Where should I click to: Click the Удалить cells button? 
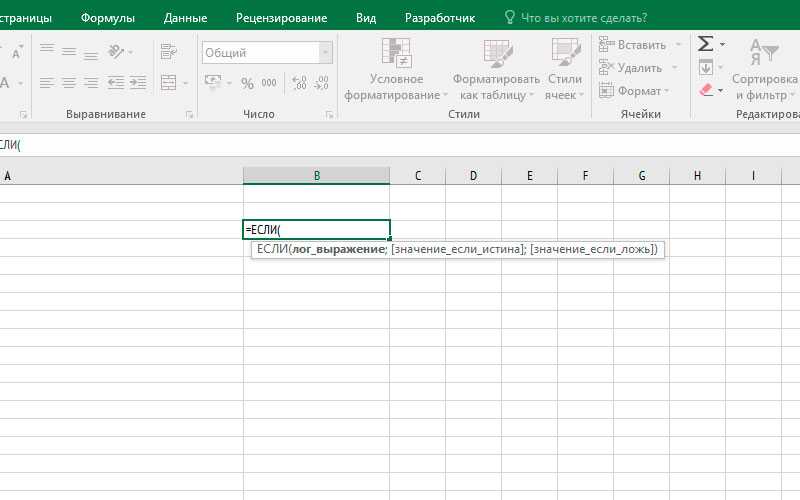point(631,67)
